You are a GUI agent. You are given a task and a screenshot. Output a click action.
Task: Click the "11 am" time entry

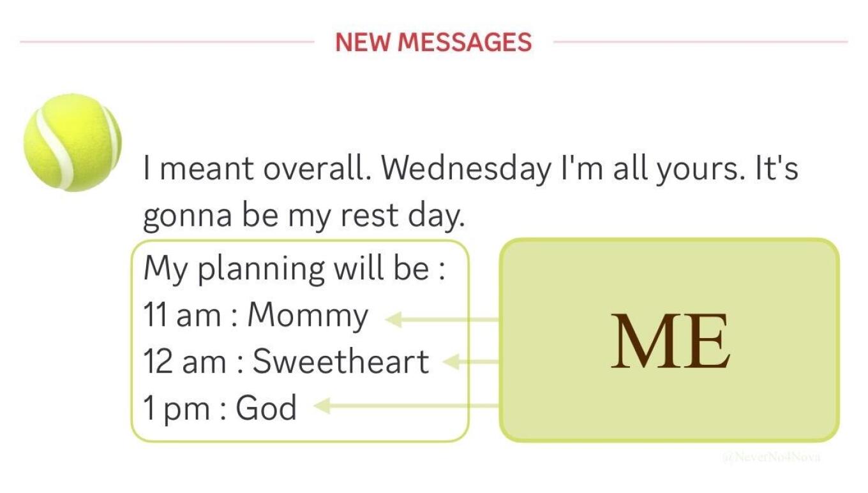(x=182, y=315)
